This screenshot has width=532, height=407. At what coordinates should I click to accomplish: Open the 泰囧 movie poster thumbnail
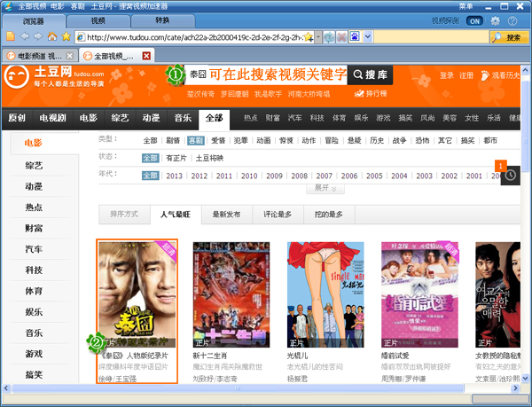(137, 294)
